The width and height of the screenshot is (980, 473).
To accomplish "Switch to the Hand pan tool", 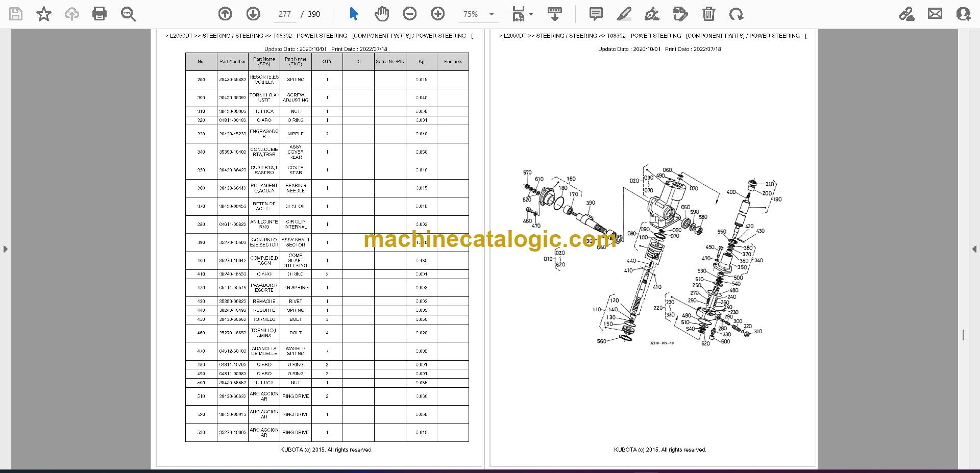I will click(382, 14).
